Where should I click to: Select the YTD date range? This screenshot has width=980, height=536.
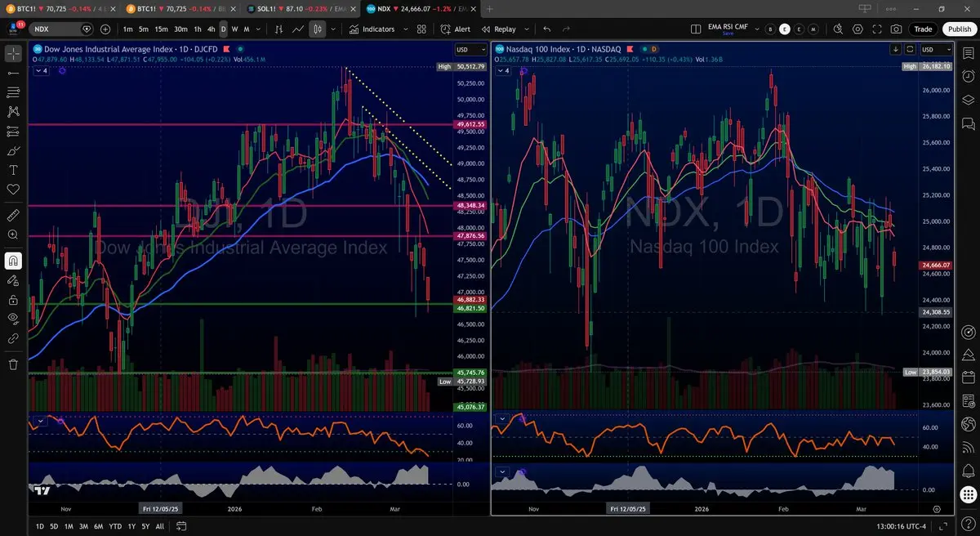pyautogui.click(x=115, y=526)
